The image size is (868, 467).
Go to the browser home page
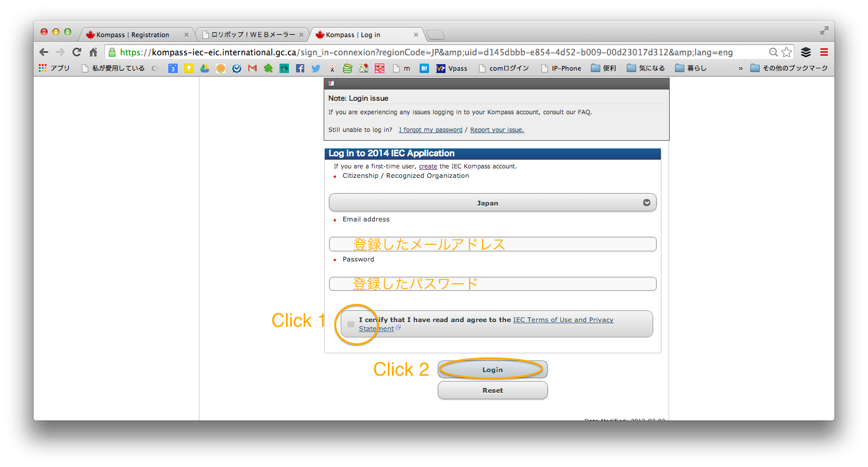pyautogui.click(x=93, y=52)
